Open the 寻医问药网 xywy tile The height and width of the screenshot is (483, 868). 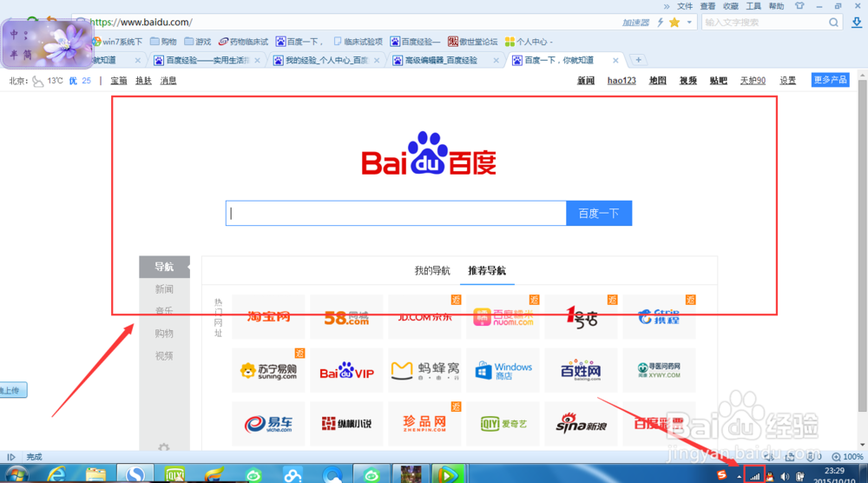click(660, 370)
